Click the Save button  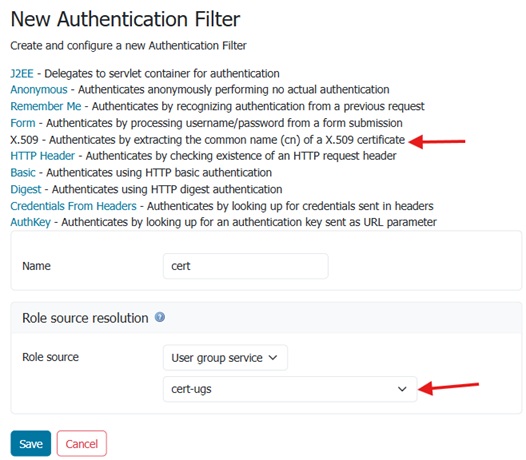pos(31,444)
